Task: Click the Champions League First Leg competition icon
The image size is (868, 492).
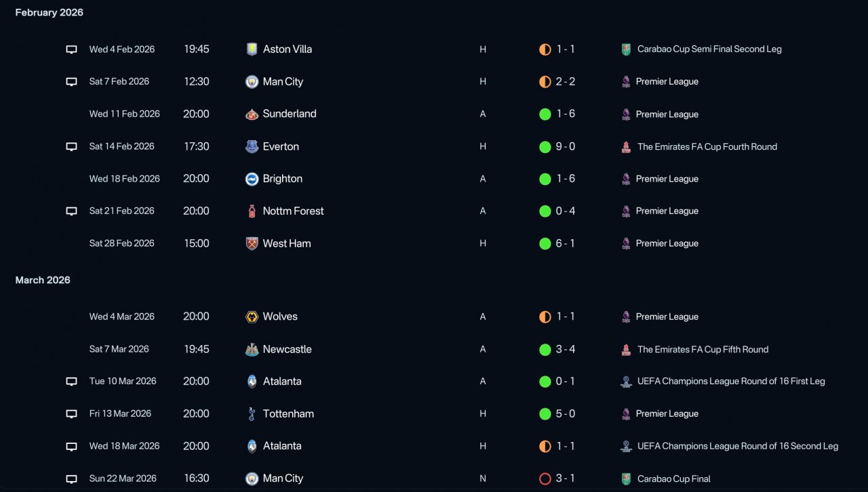Action: (x=626, y=382)
